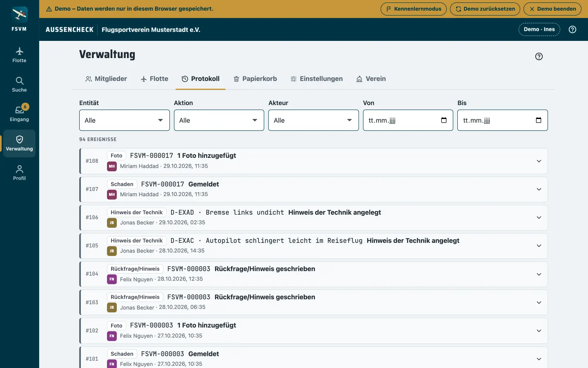Open Profil in the sidebar
The height and width of the screenshot is (368, 588).
(19, 173)
